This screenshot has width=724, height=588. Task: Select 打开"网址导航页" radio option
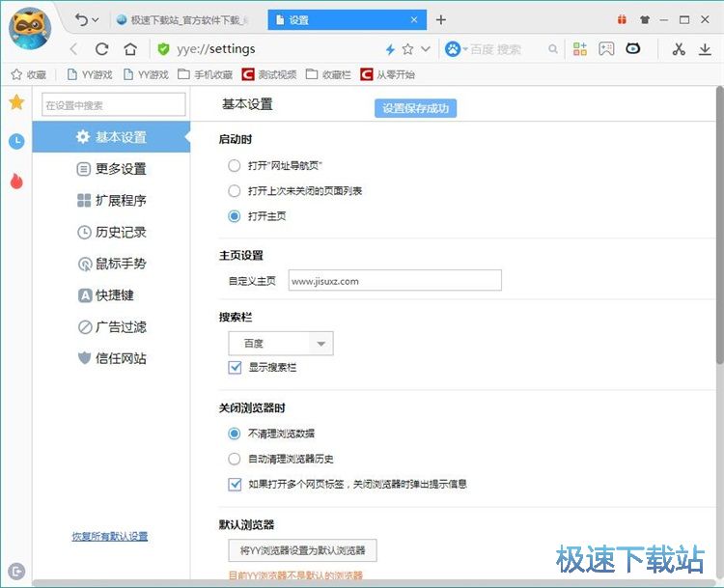click(x=235, y=165)
